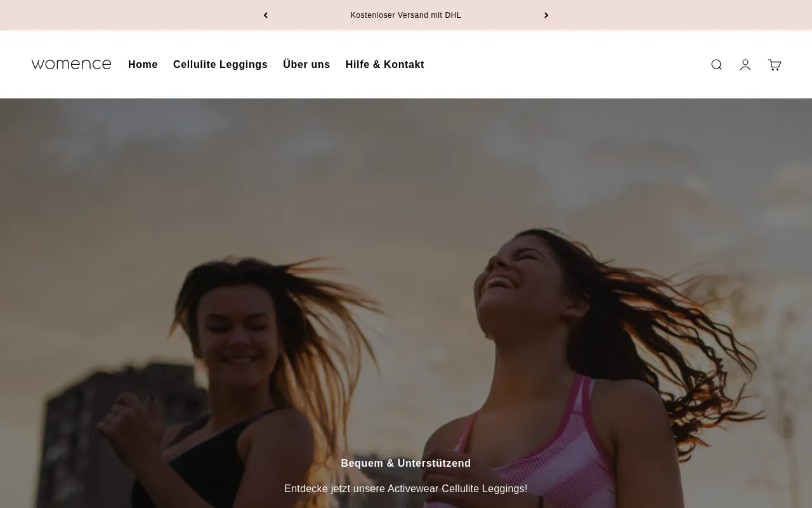Open the Cellulite Leggings menu item
Image resolution: width=812 pixels, height=508 pixels.
pos(220,65)
